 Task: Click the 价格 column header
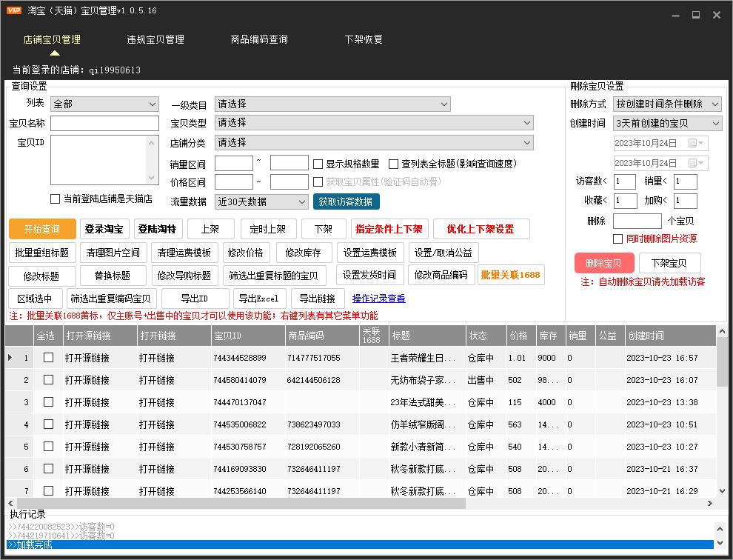pos(521,336)
